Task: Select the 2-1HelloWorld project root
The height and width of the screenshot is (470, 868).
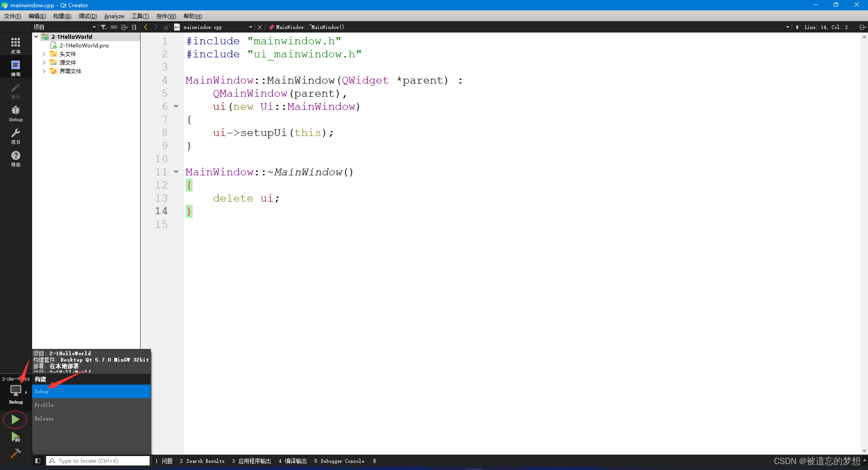Action: pos(71,37)
